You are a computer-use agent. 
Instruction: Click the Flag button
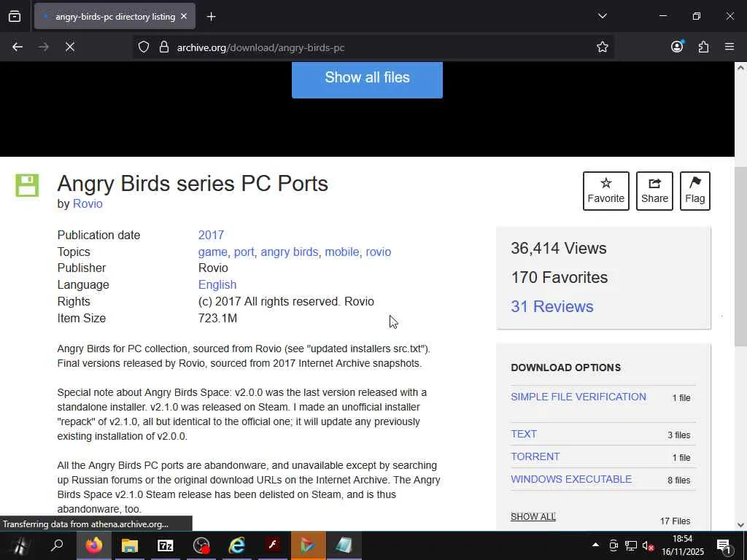tap(694, 191)
